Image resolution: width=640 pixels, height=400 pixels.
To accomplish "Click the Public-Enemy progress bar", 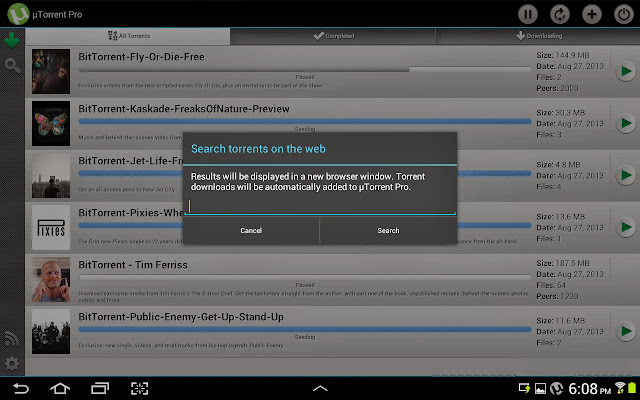I will coord(304,329).
